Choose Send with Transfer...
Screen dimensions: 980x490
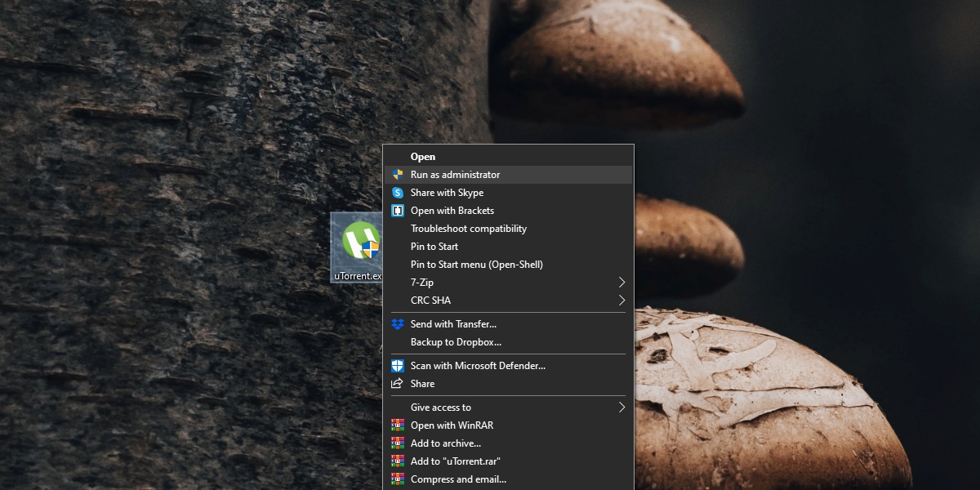pos(508,324)
